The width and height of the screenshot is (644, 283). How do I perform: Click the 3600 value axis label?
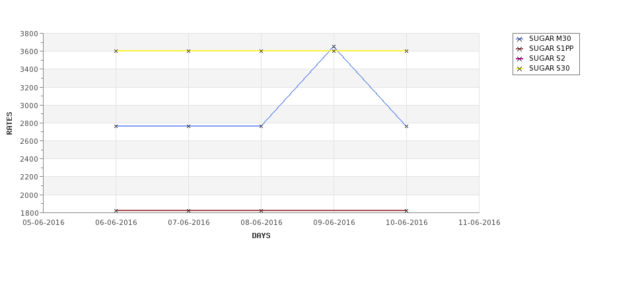tap(29, 51)
